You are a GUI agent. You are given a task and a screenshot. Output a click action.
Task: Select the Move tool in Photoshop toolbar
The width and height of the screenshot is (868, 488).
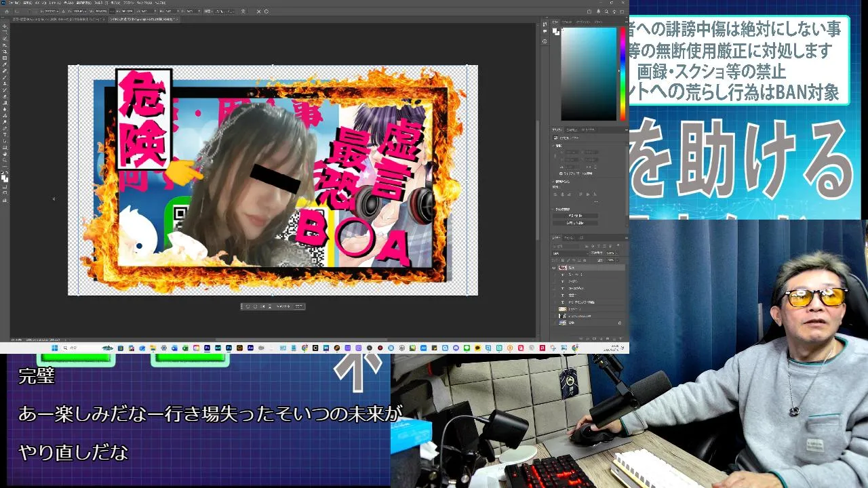click(x=5, y=26)
